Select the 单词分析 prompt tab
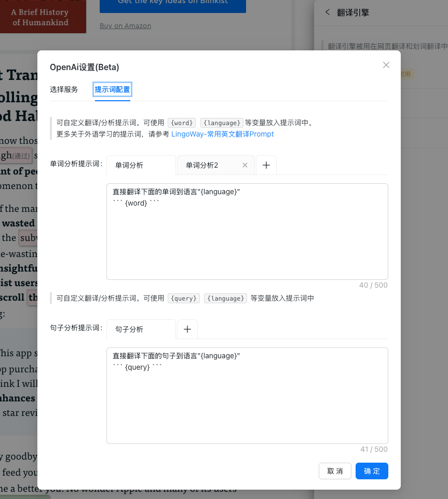The width and height of the screenshot is (448, 499). coord(141,165)
